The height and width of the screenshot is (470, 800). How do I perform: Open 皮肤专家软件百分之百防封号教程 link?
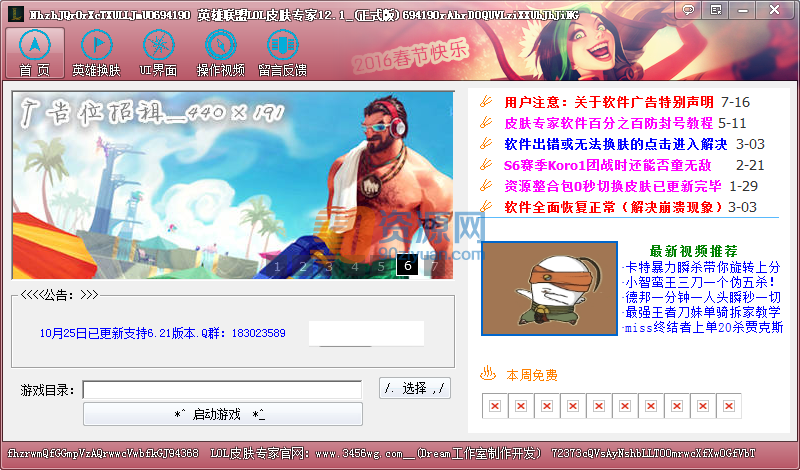pos(608,123)
